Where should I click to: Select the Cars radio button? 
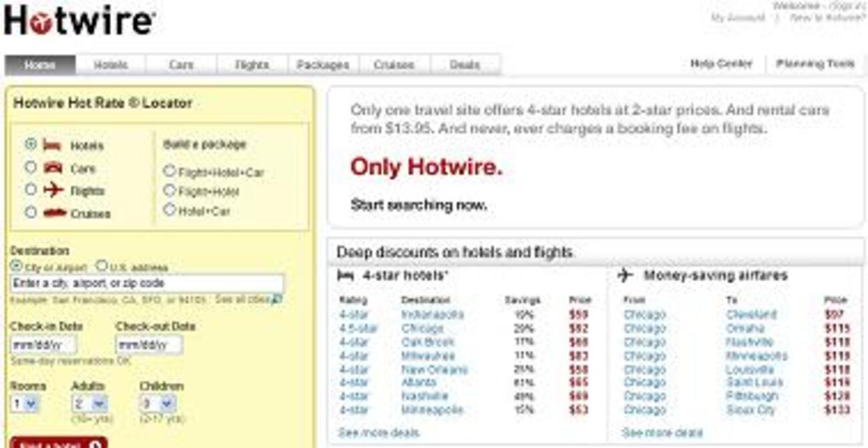[31, 167]
